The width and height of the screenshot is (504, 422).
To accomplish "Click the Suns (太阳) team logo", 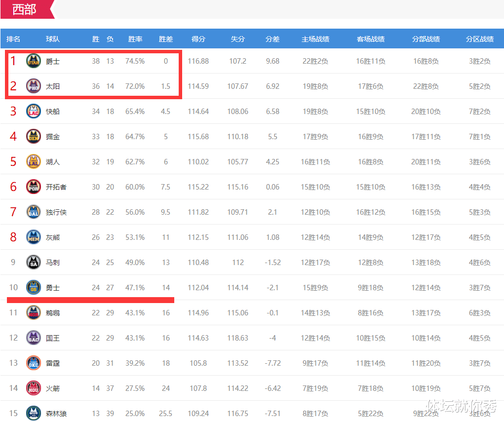I will point(33,86).
